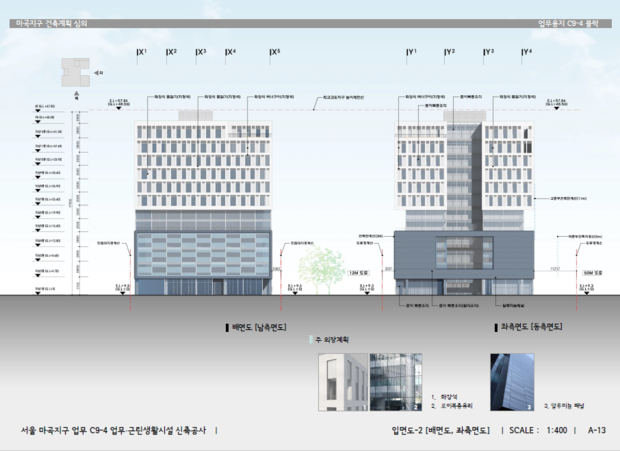Screen dimensions: 620x451
Task: Click the project title in the footer
Action: click(113, 430)
